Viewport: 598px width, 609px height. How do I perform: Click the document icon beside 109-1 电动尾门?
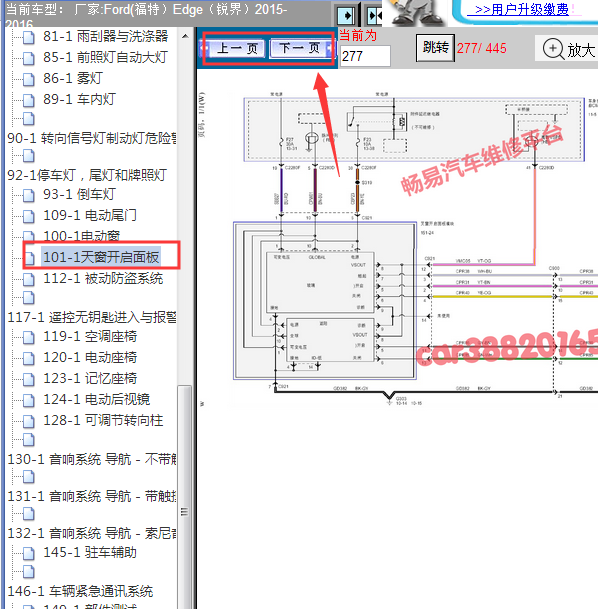[28, 216]
